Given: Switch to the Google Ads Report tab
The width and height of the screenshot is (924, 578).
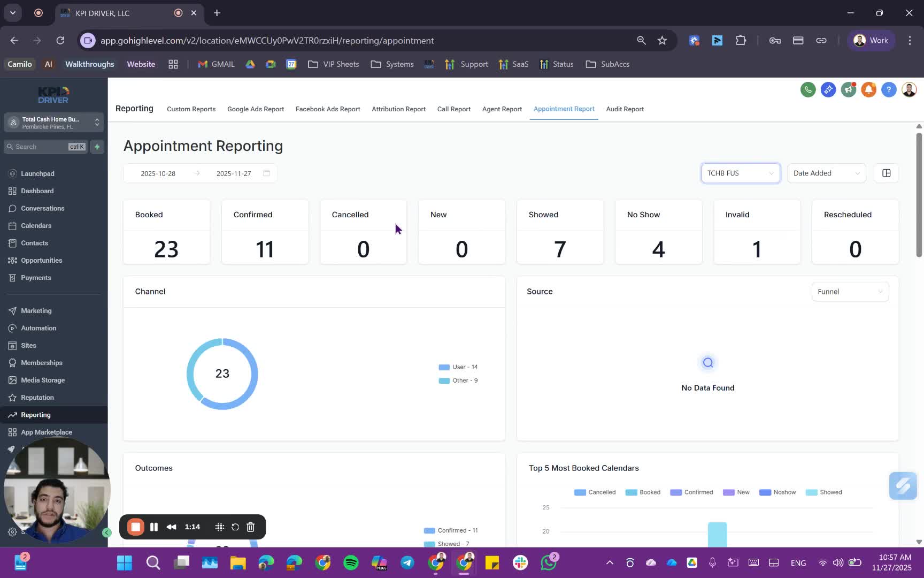Looking at the screenshot, I should pos(256,109).
